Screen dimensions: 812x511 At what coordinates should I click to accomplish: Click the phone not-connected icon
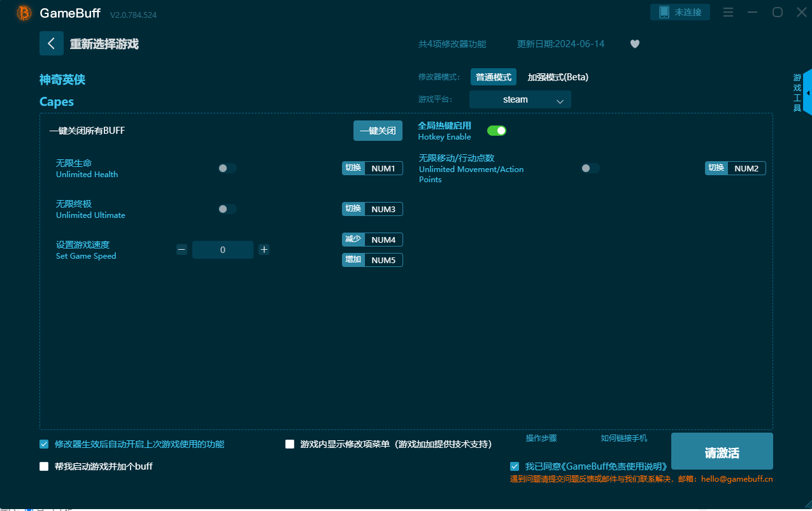(664, 12)
